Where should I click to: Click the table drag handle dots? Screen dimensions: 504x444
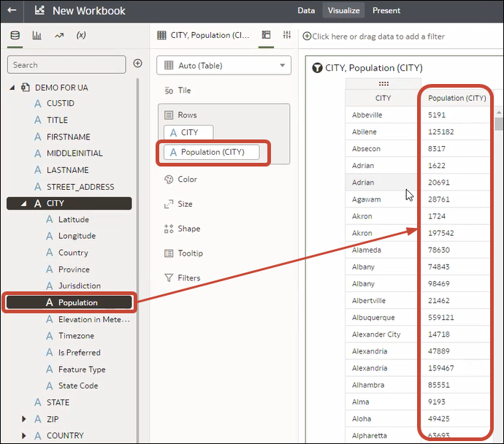point(383,84)
